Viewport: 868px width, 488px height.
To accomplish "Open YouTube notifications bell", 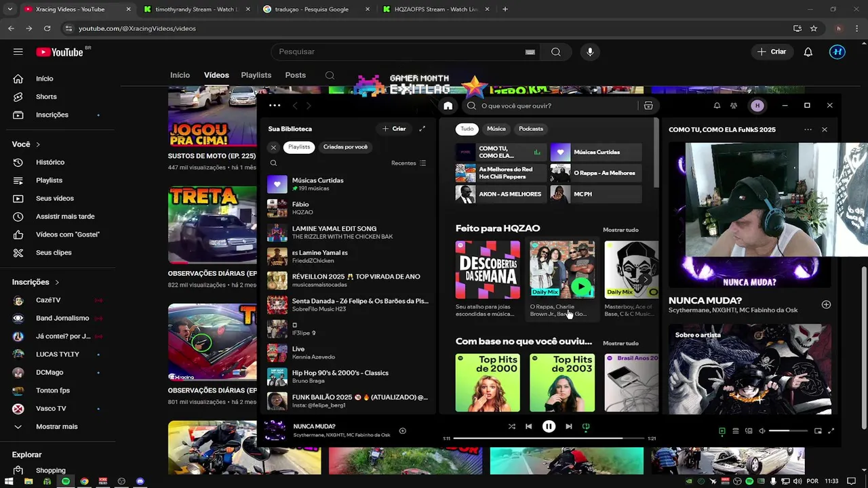I will click(x=808, y=52).
